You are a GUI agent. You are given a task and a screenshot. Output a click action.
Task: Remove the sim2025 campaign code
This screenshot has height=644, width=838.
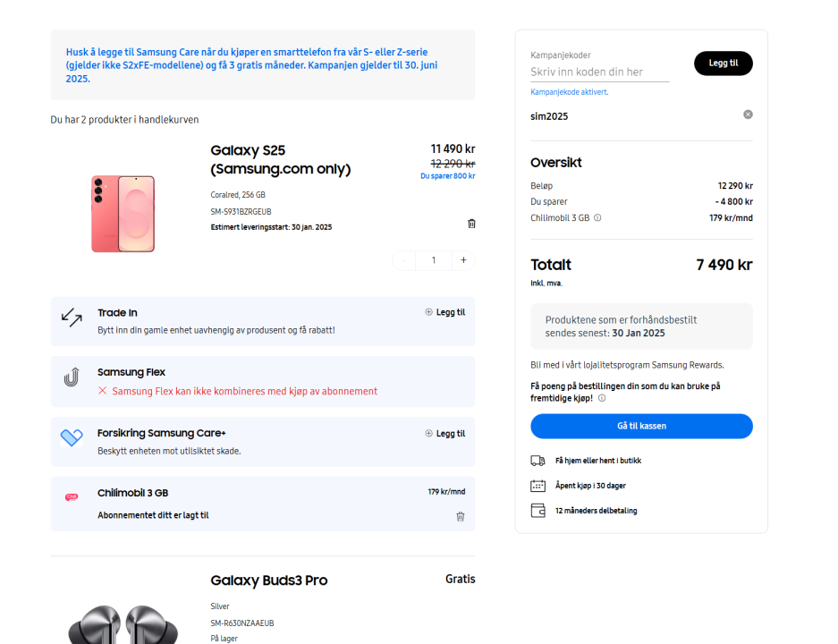coord(748,114)
